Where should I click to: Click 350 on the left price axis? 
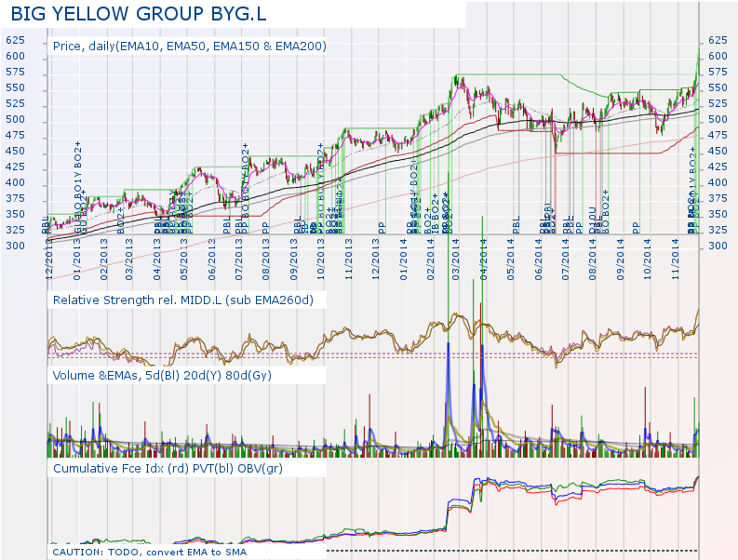[15, 214]
